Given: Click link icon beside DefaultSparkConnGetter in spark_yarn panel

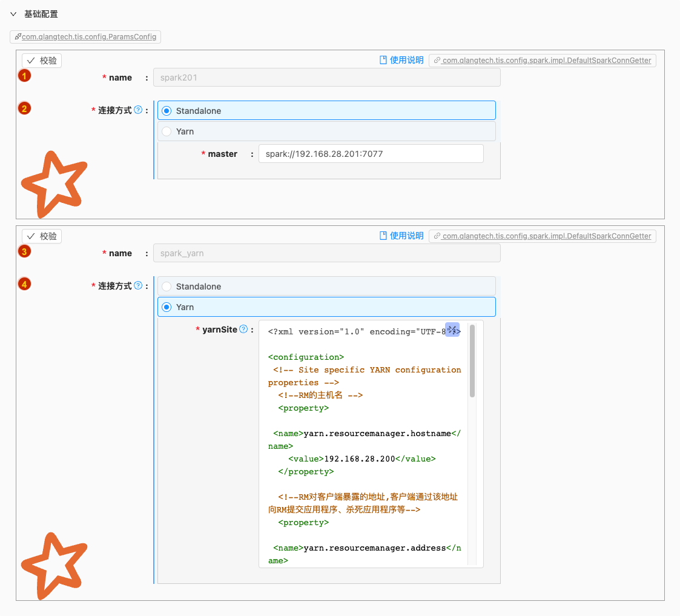Looking at the screenshot, I should [x=437, y=236].
